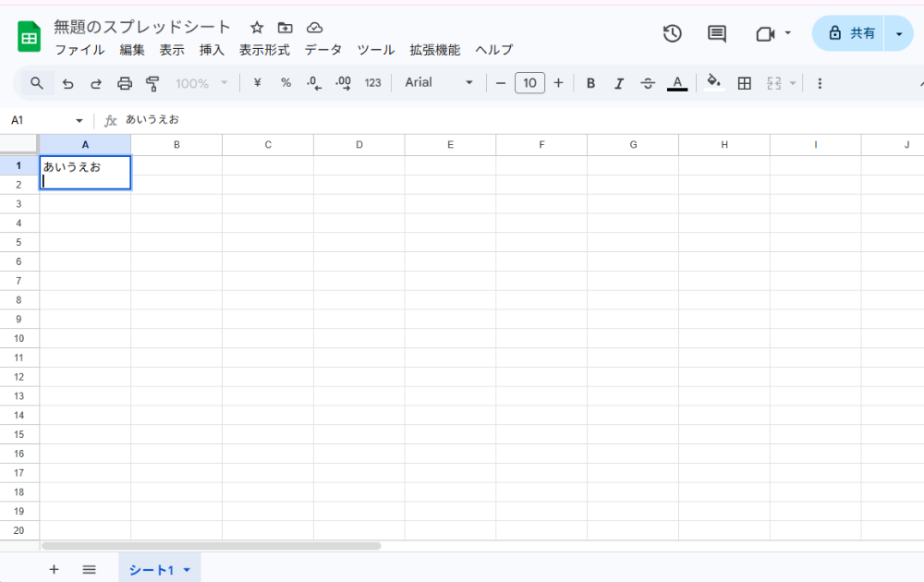Toggle bold formatting button
924x582 pixels.
[x=591, y=83]
